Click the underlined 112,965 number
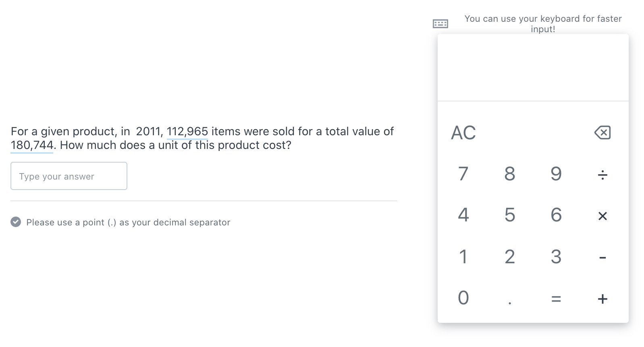The height and width of the screenshot is (347, 644). tap(187, 132)
